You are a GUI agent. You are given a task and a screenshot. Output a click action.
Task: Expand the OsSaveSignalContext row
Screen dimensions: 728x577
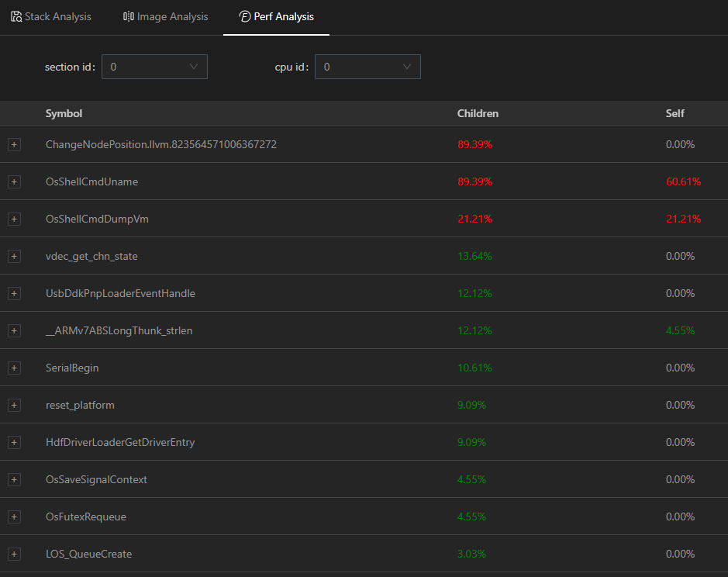click(15, 479)
